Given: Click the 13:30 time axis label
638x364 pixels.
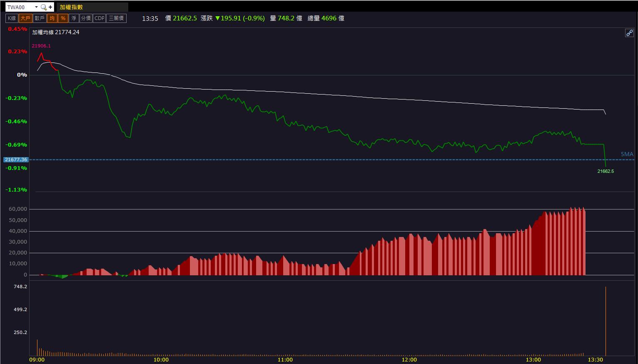Looking at the screenshot, I should point(595,359).
